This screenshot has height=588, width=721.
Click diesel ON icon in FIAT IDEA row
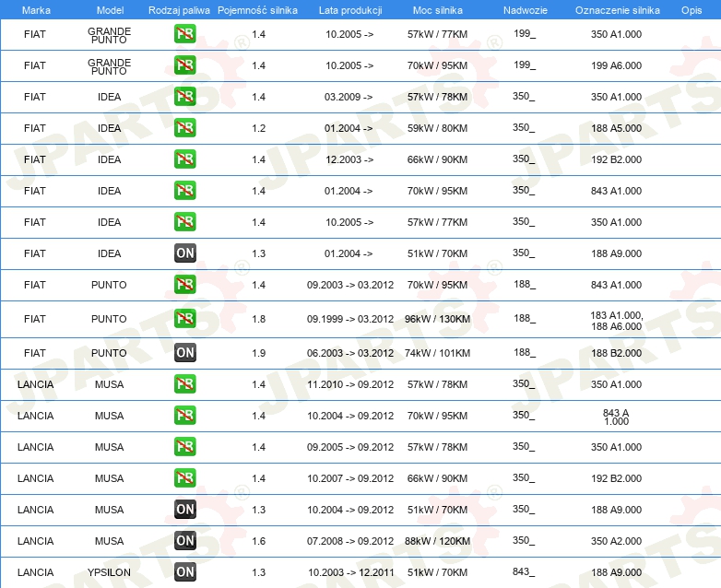[x=184, y=253]
